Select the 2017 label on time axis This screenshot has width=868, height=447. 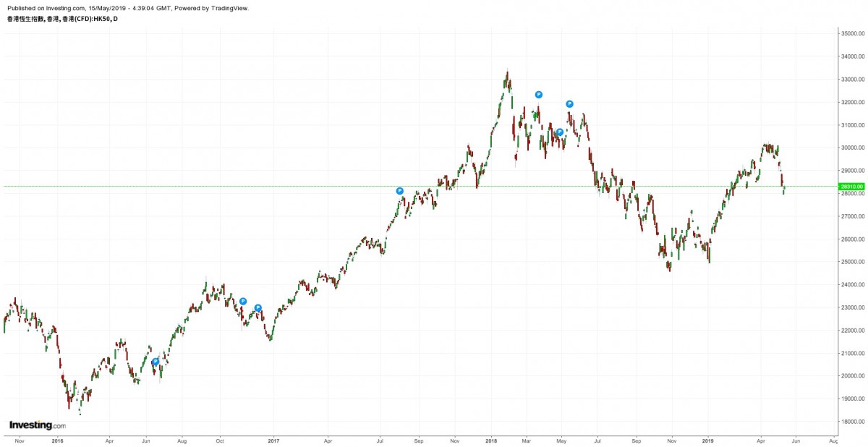(273, 440)
